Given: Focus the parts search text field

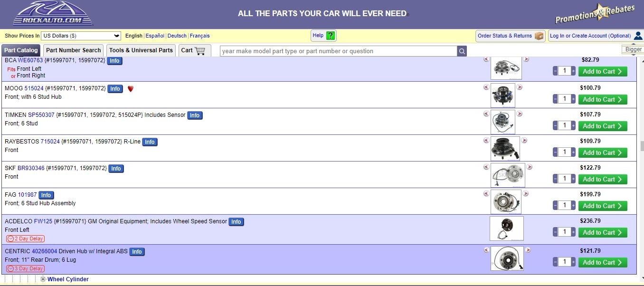Looking at the screenshot, I should [339, 51].
